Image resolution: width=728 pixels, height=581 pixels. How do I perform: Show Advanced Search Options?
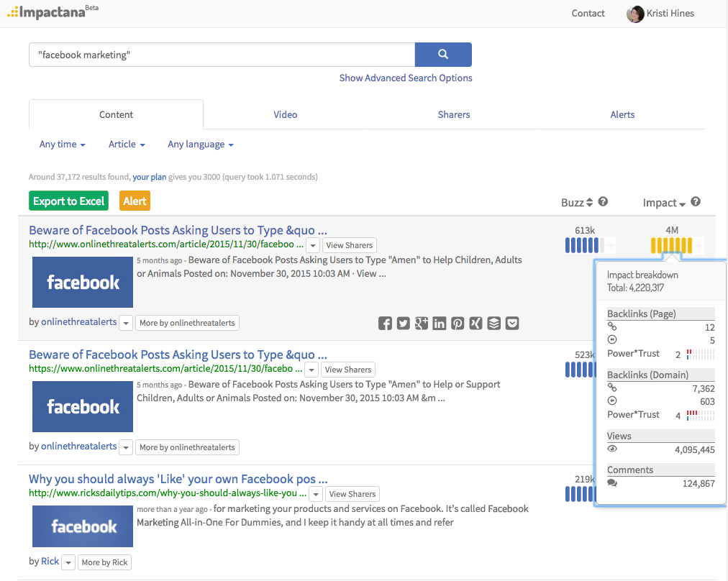[x=405, y=78]
